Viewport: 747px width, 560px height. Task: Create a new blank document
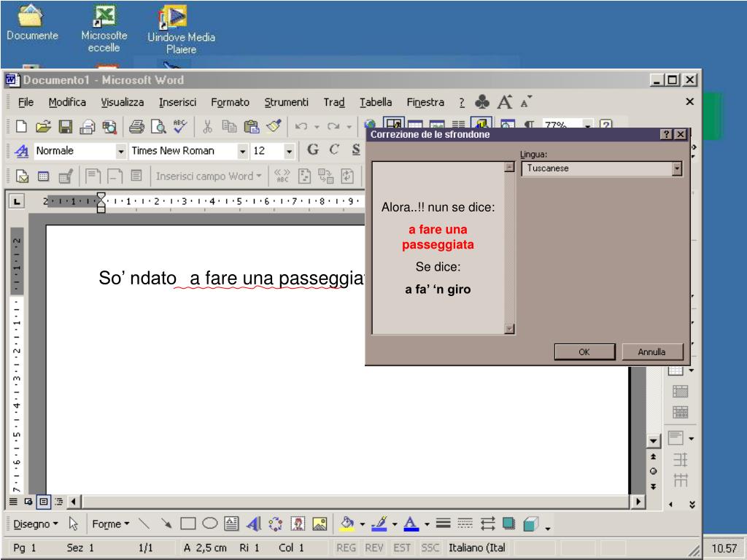coord(21,126)
